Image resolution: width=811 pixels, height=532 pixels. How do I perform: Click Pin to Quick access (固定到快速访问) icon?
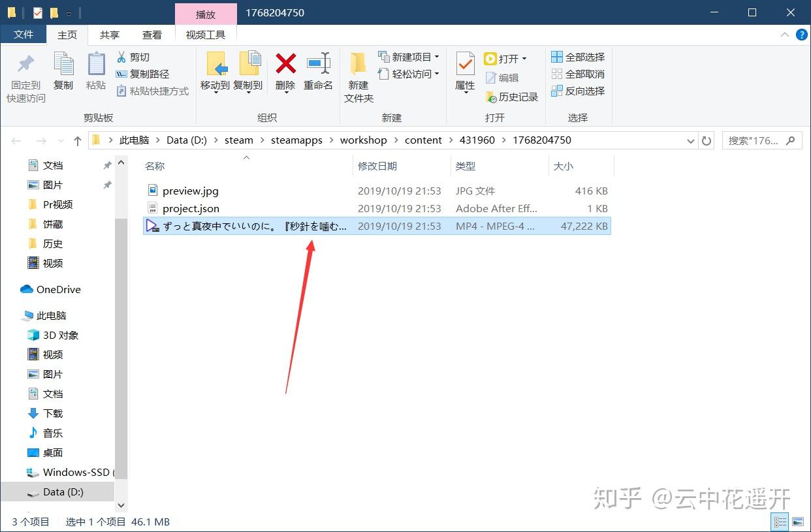26,64
